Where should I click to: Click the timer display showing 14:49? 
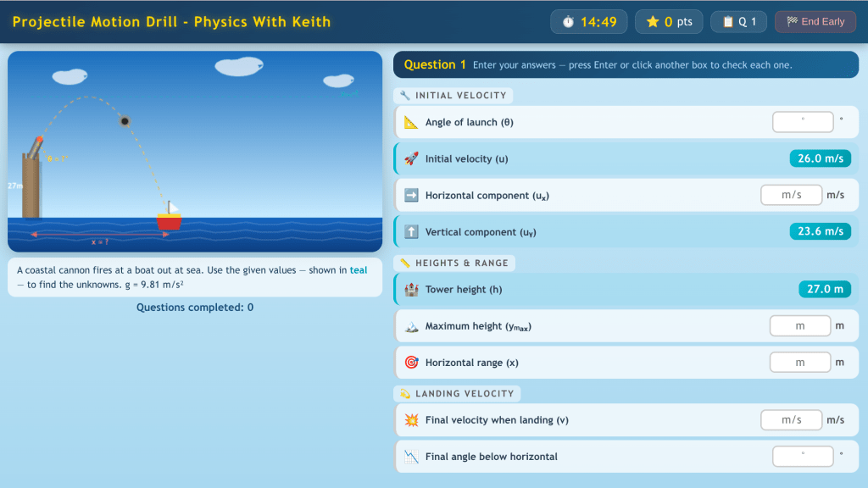(x=589, y=22)
